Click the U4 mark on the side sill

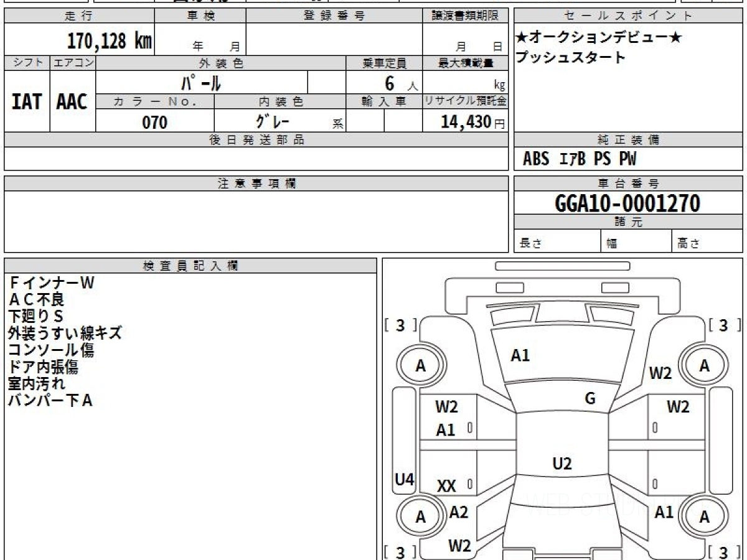[405, 480]
